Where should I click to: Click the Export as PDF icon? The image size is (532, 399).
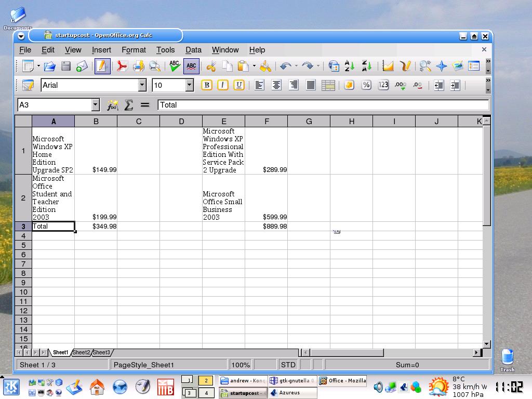tap(122, 66)
